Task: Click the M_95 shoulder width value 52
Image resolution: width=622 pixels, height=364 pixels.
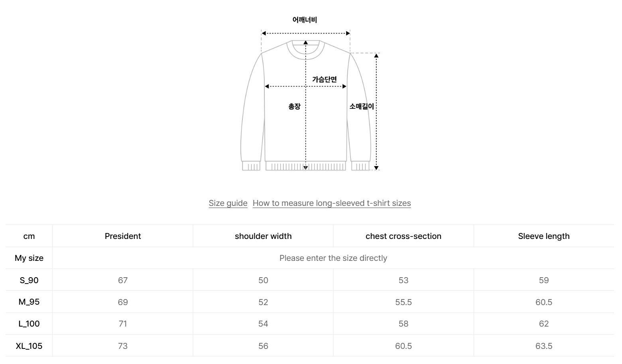Action: tap(263, 302)
